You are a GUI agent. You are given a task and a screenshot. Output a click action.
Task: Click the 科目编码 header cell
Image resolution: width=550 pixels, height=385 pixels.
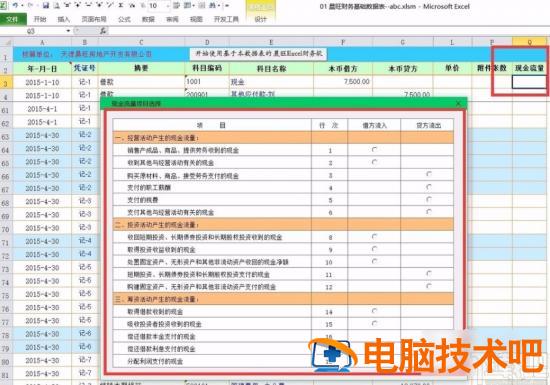(x=207, y=68)
